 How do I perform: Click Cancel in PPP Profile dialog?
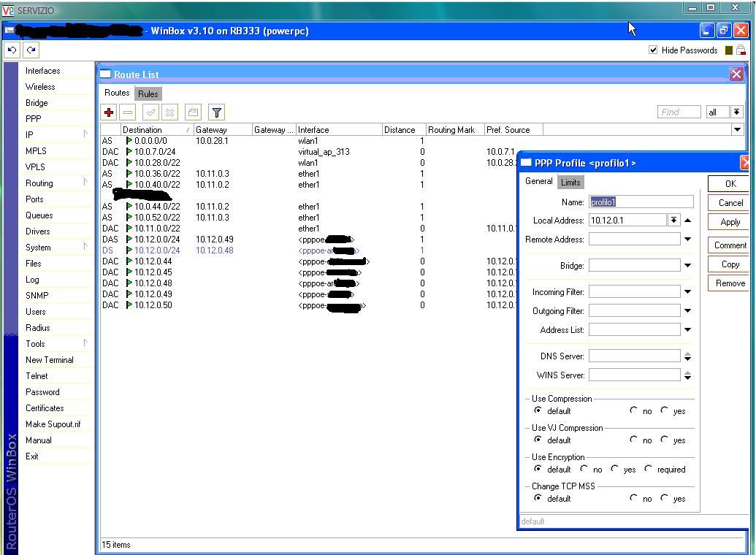coord(729,203)
